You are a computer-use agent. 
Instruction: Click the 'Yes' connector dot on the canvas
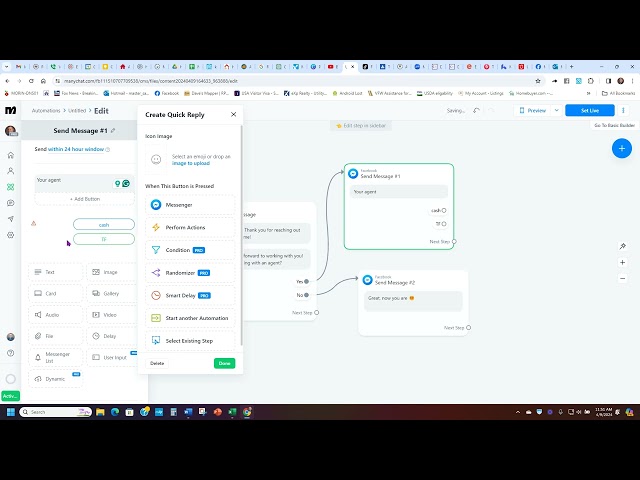pyautogui.click(x=306, y=281)
